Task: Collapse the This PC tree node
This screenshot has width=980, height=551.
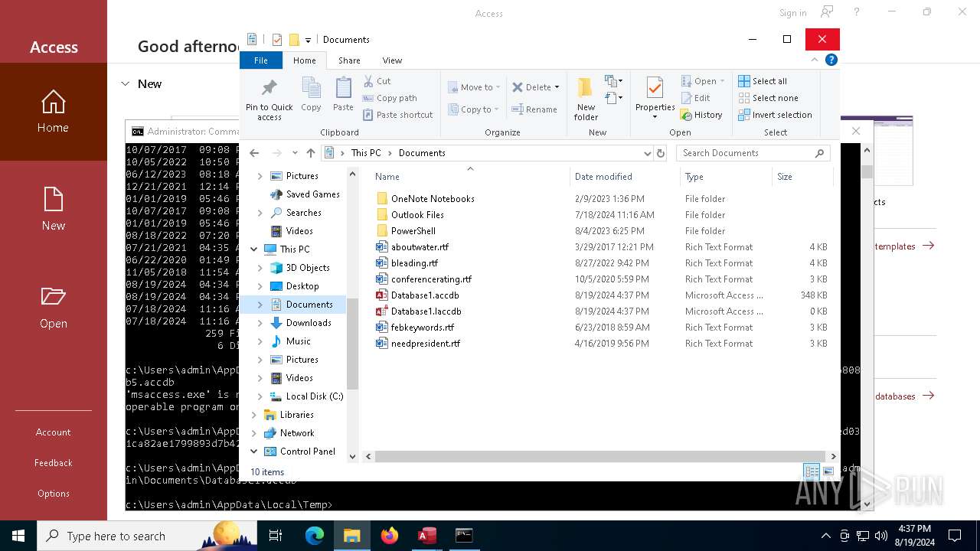Action: coord(254,249)
